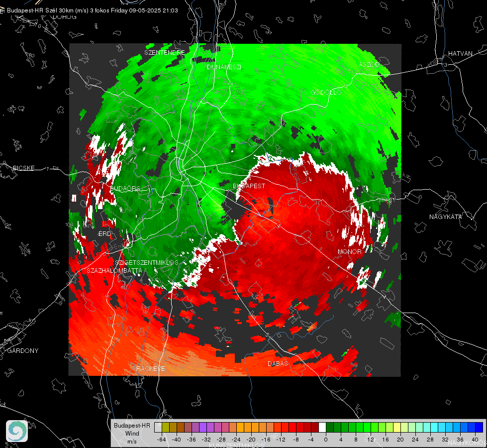Click the BUDAÖRS town label
Viewport: 487px width, 448px height.
125,188
